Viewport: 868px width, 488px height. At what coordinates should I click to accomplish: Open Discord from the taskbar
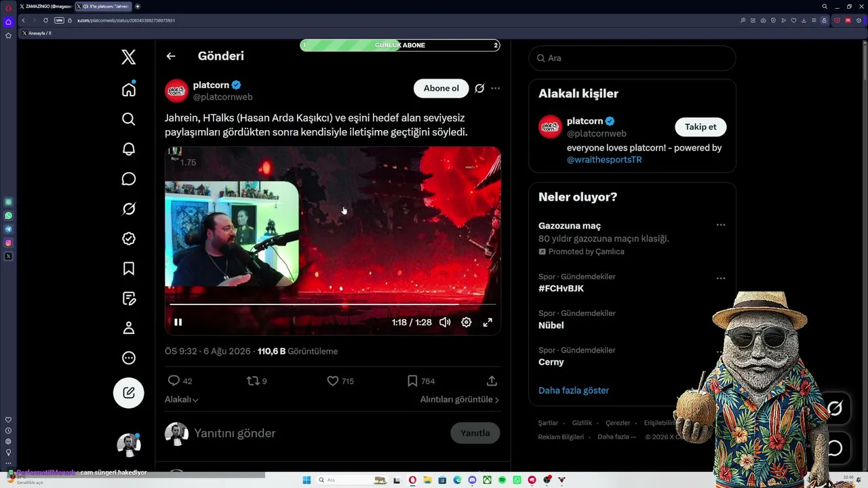point(473,480)
